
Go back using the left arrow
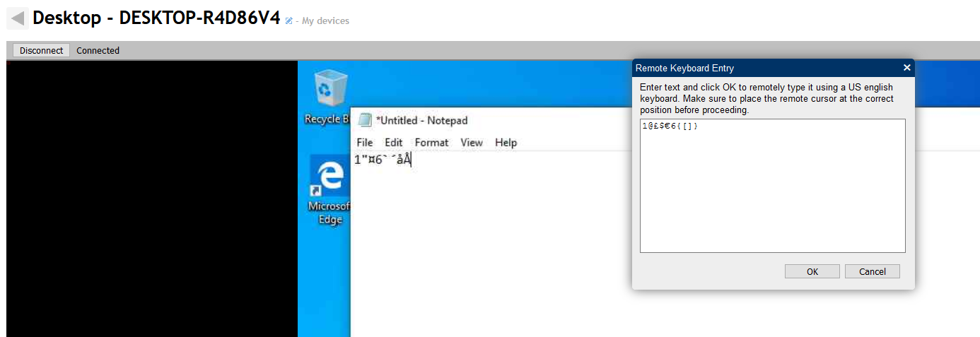tap(18, 18)
